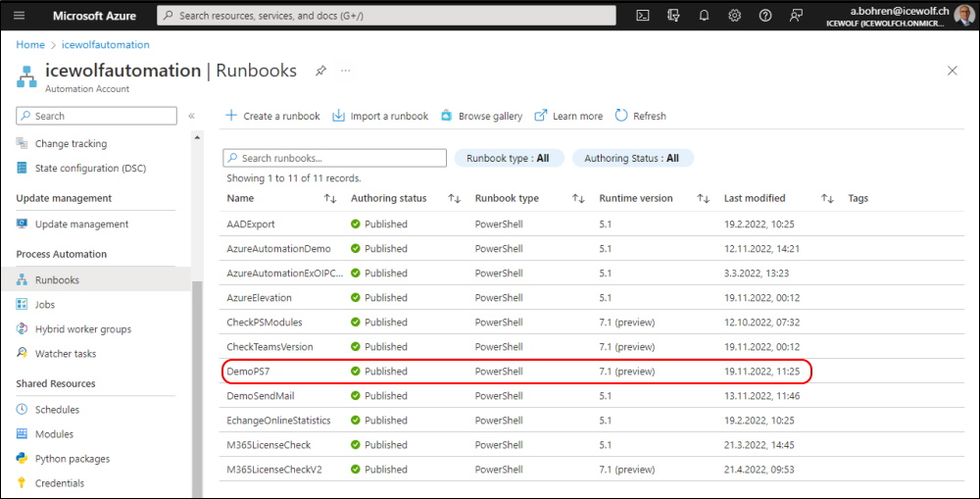This screenshot has width=980, height=499.
Task: Click the Runbooks icon in sidebar
Action: click(22, 280)
